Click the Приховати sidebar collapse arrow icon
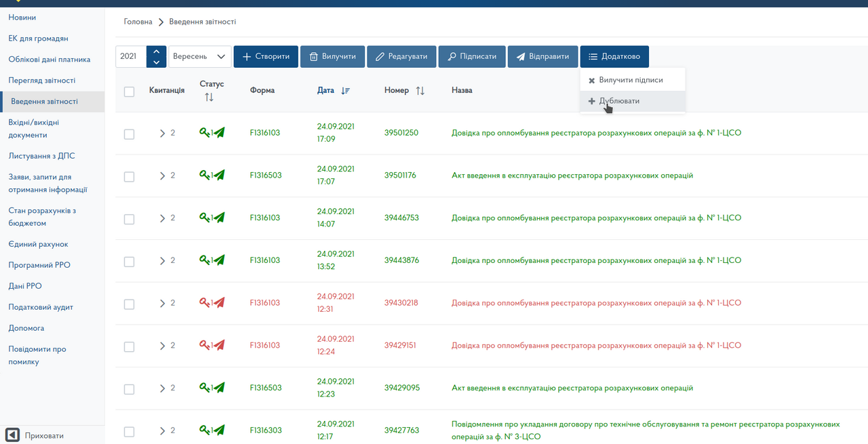This screenshot has height=444, width=868. pyautogui.click(x=12, y=435)
